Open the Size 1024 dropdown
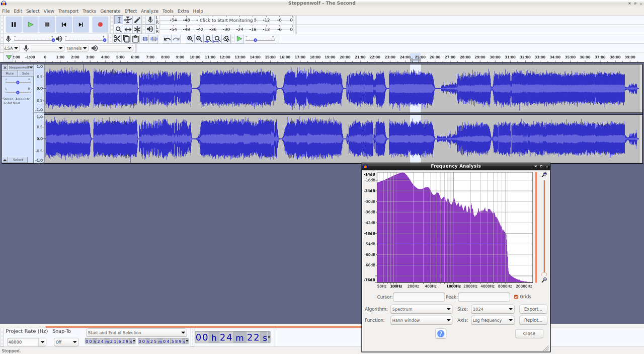The height and width of the screenshot is (354, 644). (493, 309)
